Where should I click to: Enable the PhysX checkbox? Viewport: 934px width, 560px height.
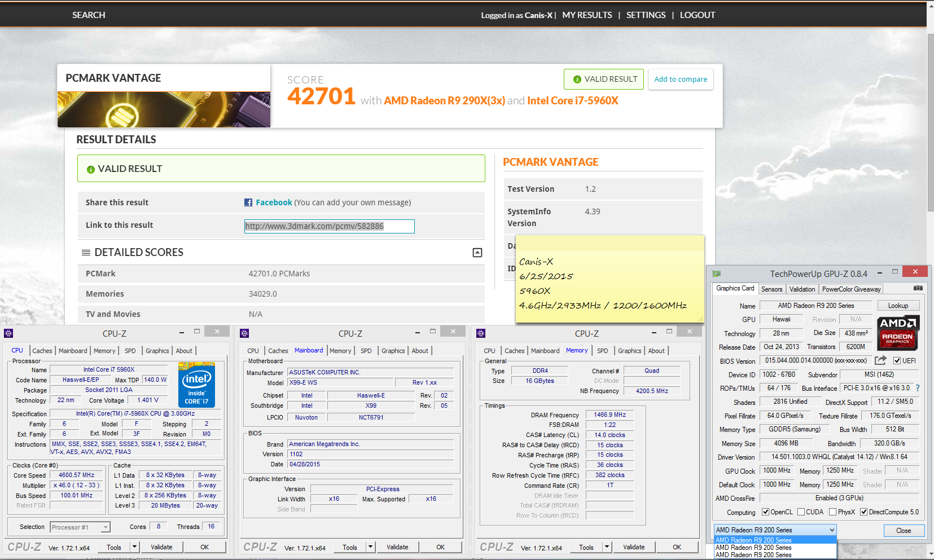(832, 512)
